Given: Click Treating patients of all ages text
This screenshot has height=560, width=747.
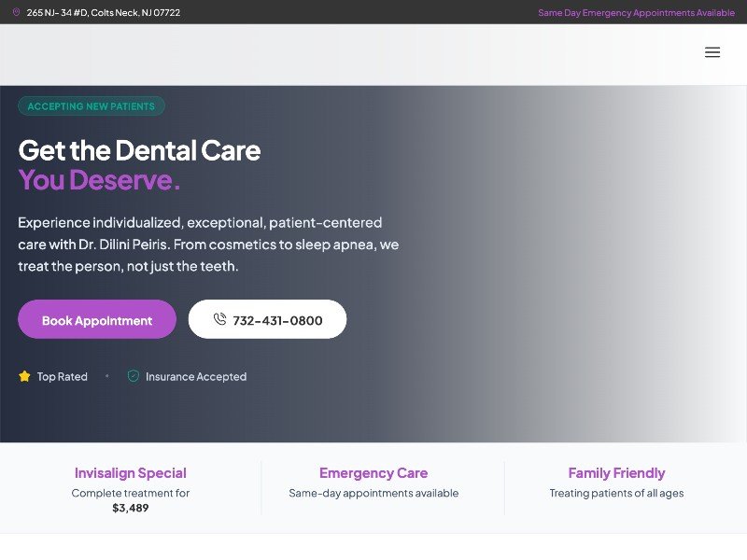Looking at the screenshot, I should tap(616, 493).
